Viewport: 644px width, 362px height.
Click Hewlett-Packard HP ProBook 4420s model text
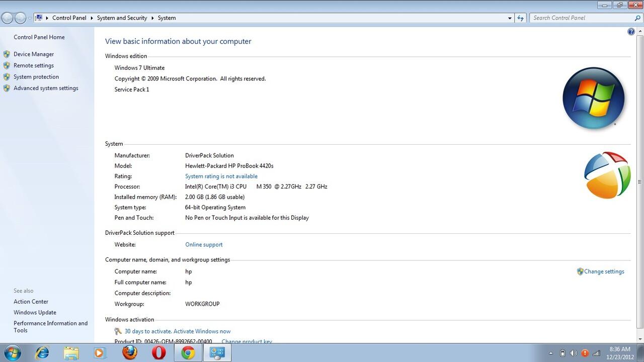click(229, 166)
